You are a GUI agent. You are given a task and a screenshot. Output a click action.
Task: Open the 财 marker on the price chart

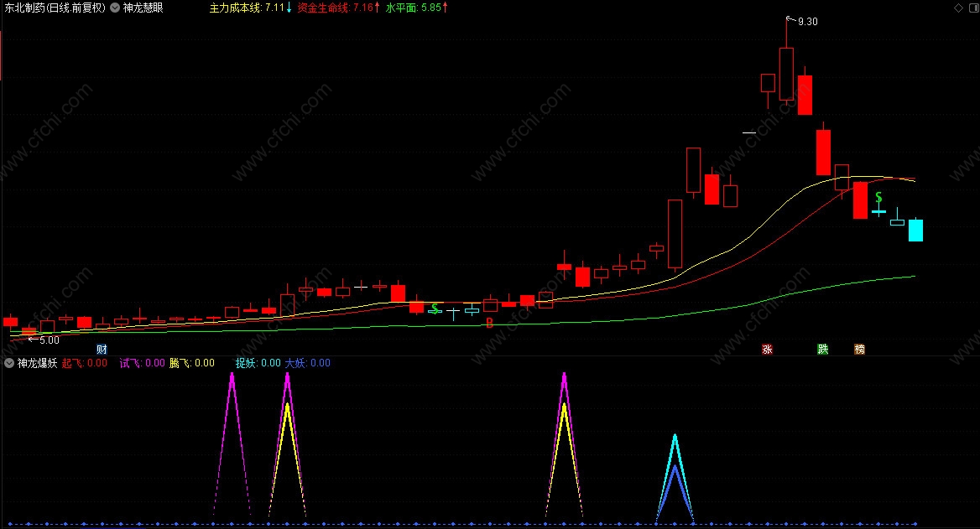pos(102,349)
